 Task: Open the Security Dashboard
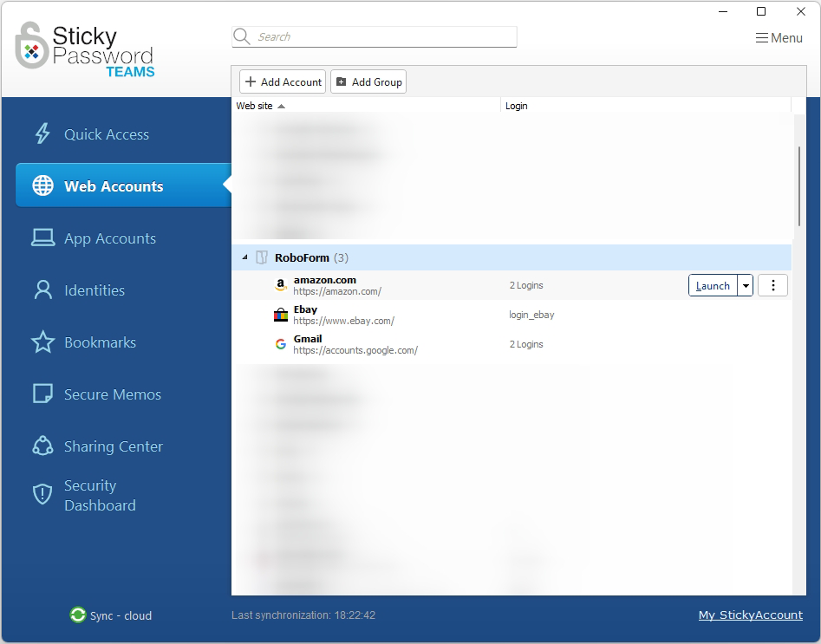coord(100,495)
